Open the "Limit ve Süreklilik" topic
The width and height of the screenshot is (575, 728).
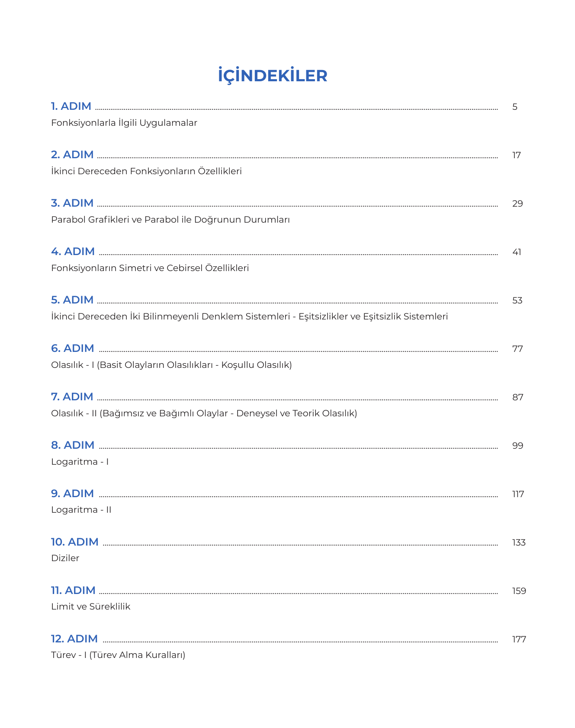tap(91, 607)
